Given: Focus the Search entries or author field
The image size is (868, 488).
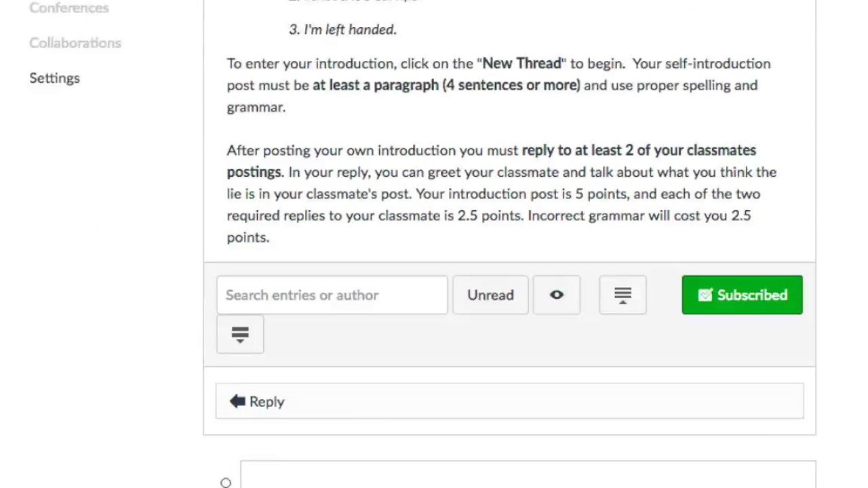Looking at the screenshot, I should (x=332, y=295).
